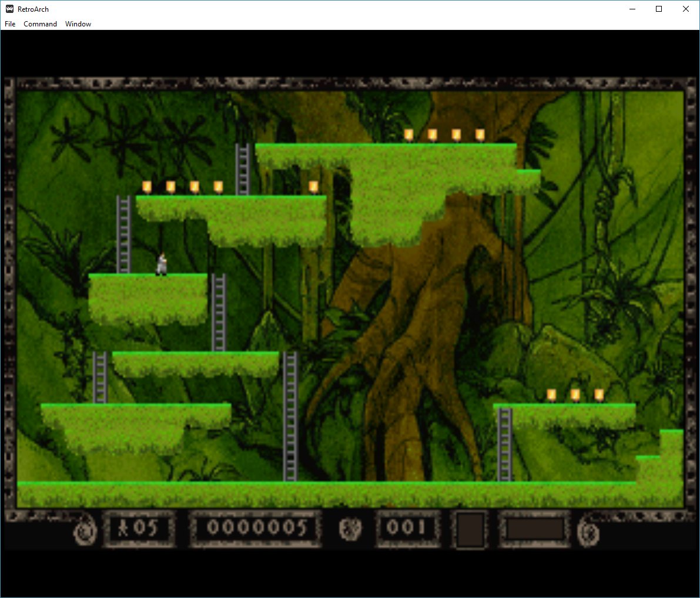Minimize the RetroArch window
This screenshot has height=598, width=700.
(x=632, y=9)
